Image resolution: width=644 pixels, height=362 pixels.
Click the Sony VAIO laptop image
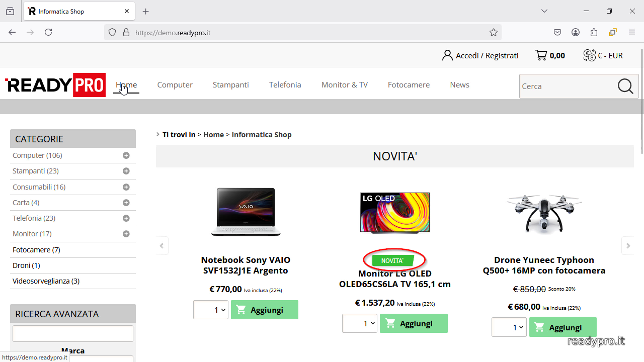pyautogui.click(x=246, y=212)
